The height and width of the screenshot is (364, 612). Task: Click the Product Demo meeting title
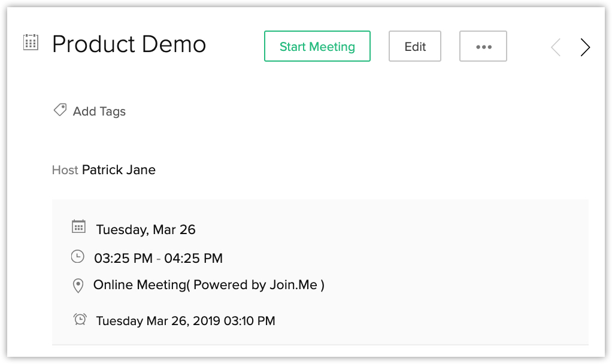(129, 44)
